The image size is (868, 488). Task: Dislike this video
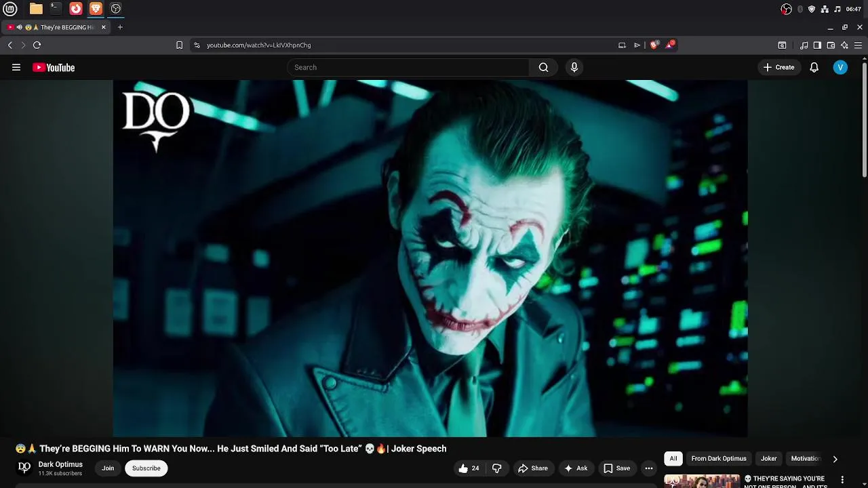(497, 468)
